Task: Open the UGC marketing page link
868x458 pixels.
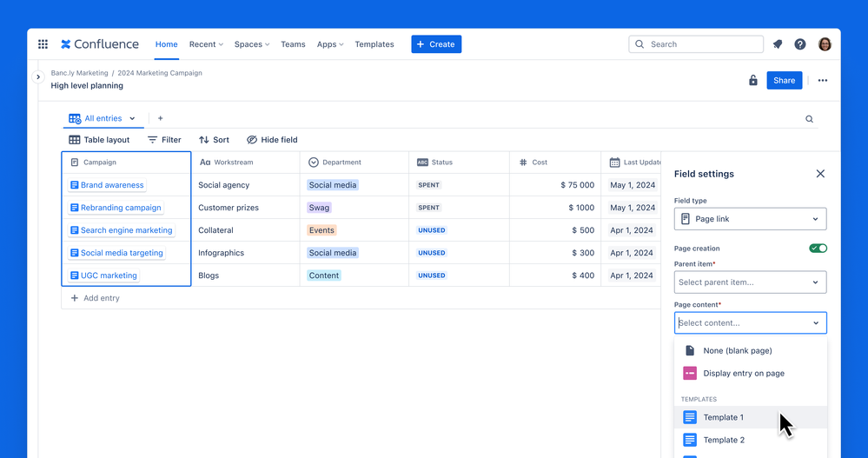Action: pyautogui.click(x=103, y=275)
